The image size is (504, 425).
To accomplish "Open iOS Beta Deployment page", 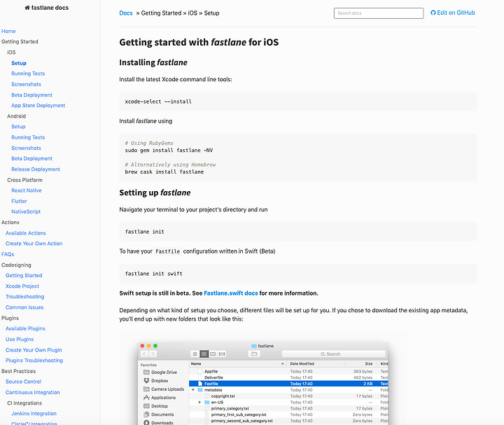I will (31, 95).
